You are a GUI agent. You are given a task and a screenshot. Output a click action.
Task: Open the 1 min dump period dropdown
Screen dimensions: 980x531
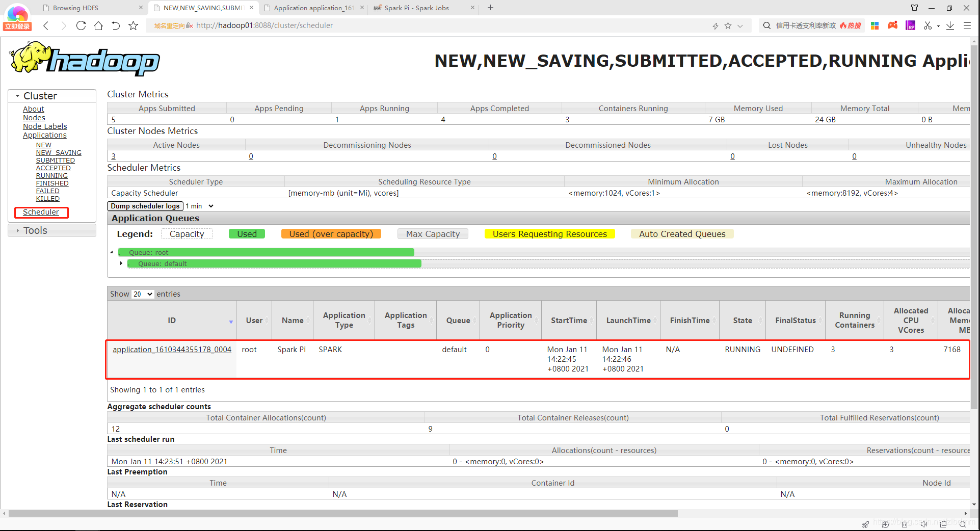coord(200,206)
